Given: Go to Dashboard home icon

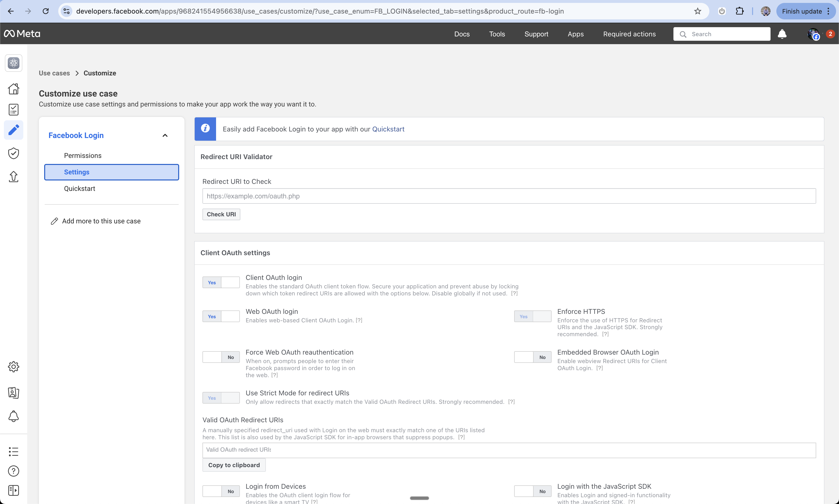Looking at the screenshot, I should (x=14, y=89).
